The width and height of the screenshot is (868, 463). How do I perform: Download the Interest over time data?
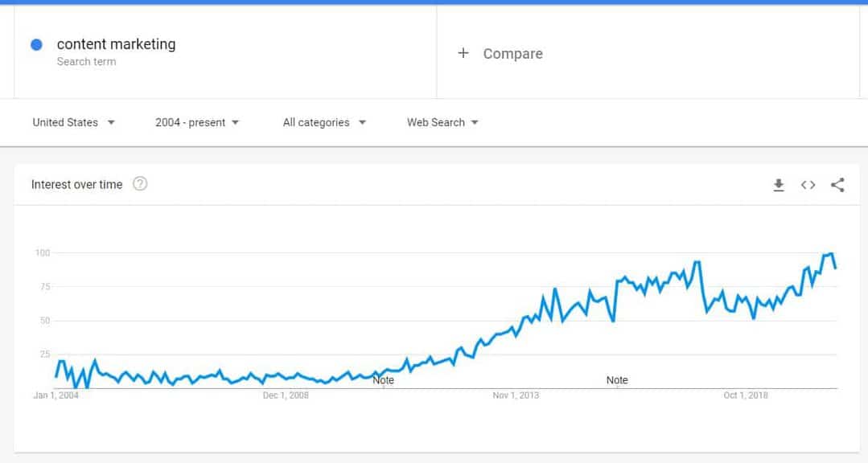pyautogui.click(x=779, y=185)
